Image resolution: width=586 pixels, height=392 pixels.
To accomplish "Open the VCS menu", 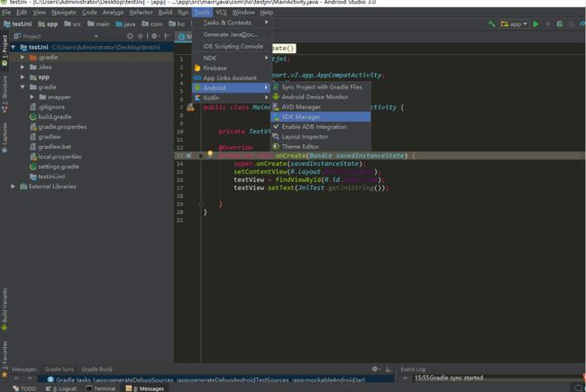I will [x=221, y=13].
